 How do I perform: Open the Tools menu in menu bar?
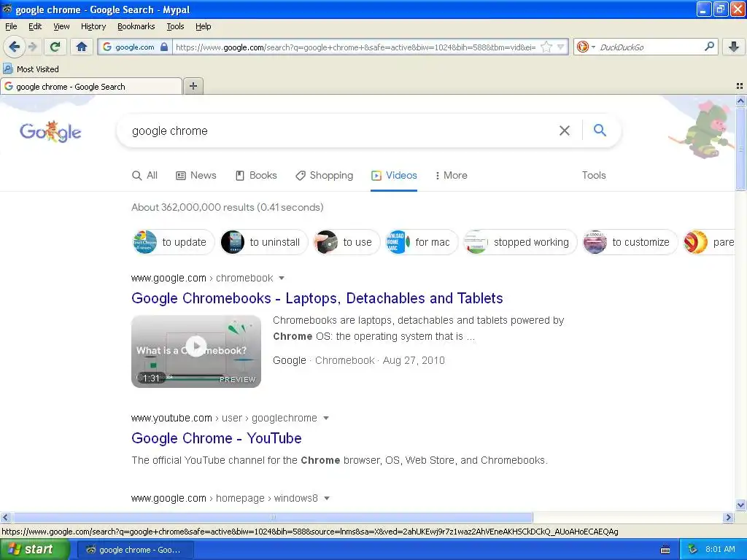tap(175, 26)
